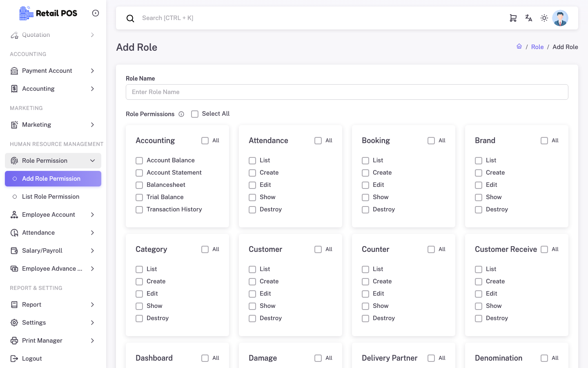Switch theme with the sun icon
Image resolution: width=588 pixels, height=368 pixels.
544,18
